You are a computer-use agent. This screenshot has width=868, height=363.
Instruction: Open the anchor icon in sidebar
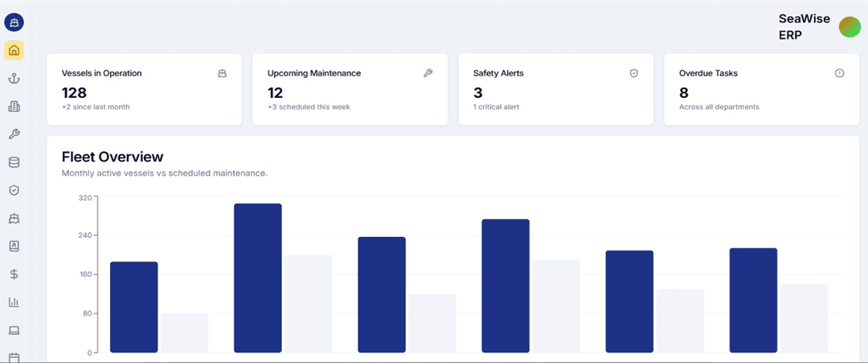14,79
